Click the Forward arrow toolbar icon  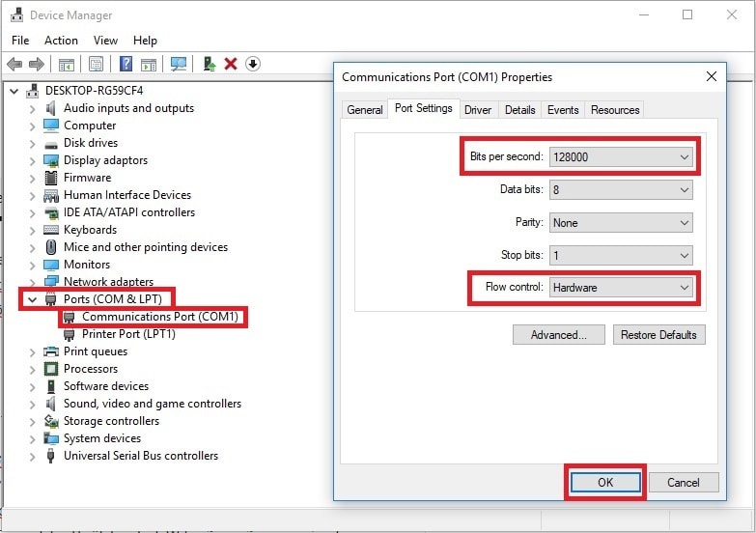[x=37, y=64]
